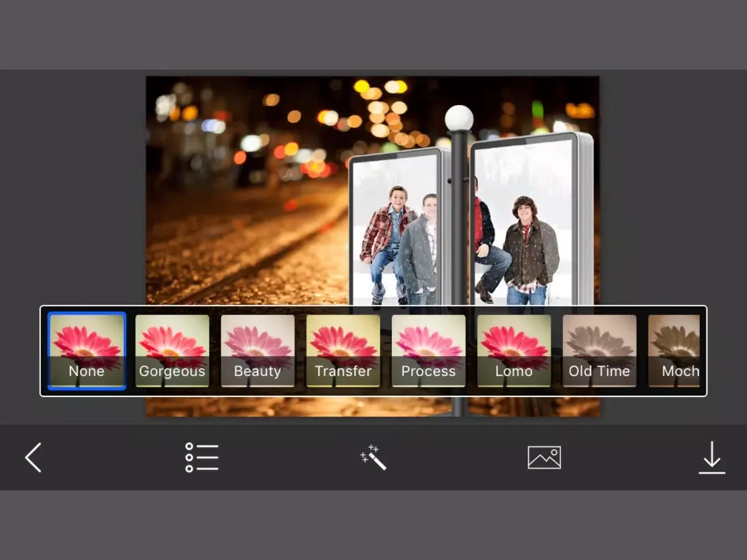Image resolution: width=747 pixels, height=560 pixels.
Task: Click the white lamp post globe
Action: 459,118
